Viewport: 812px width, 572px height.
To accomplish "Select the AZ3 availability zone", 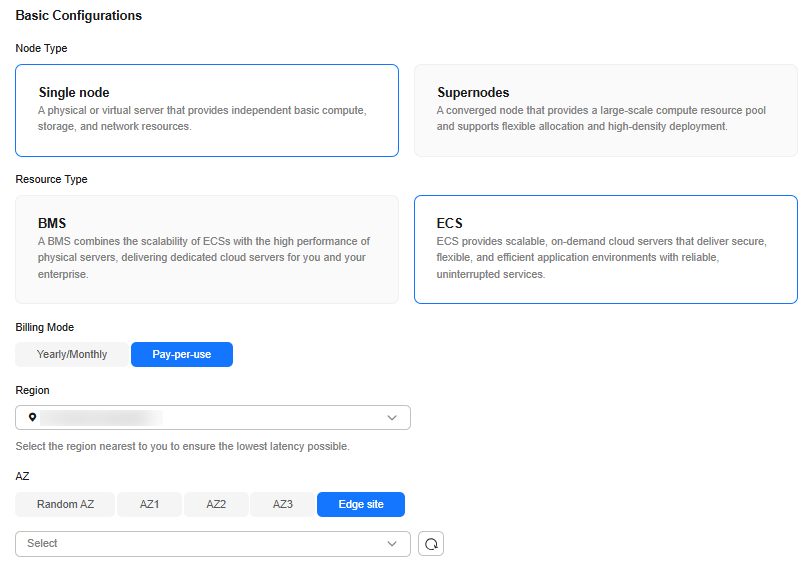I will (x=283, y=504).
